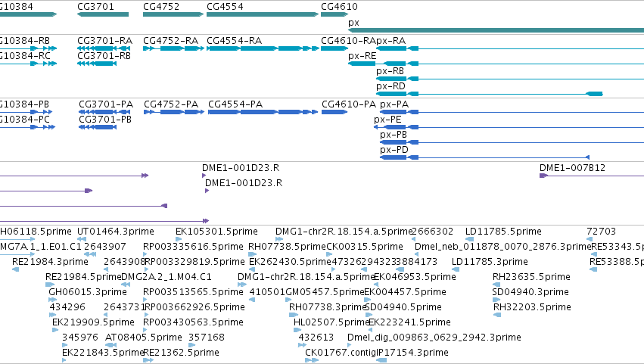The width and height of the screenshot is (644, 364).
Task: Open the Dmel_dig_009863_0629_2942.3prime label
Action: pos(434,338)
